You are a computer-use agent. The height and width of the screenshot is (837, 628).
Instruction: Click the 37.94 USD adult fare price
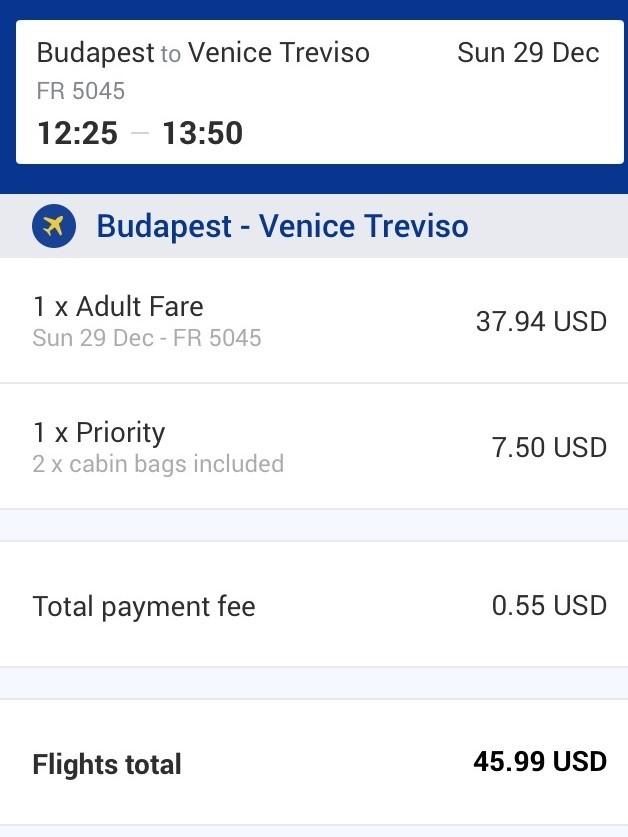[x=541, y=321]
